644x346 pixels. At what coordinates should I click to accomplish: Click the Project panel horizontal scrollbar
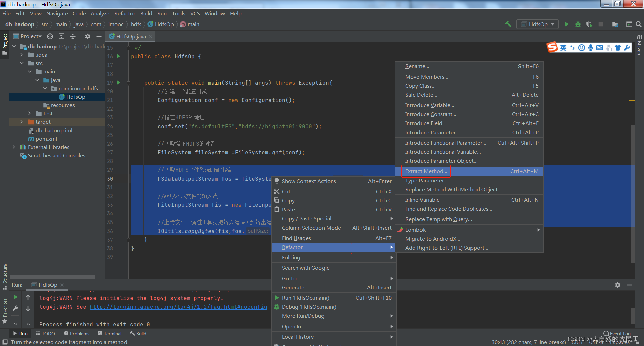pyautogui.click(x=52, y=277)
